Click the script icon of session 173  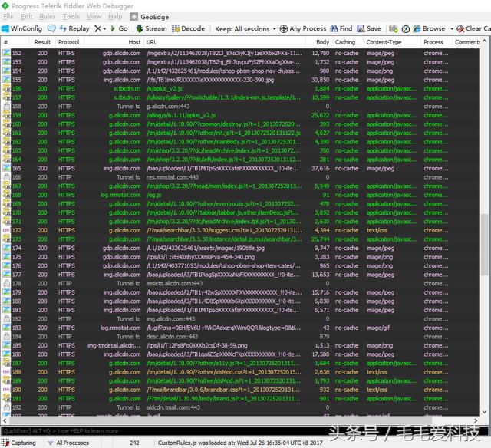(6, 239)
